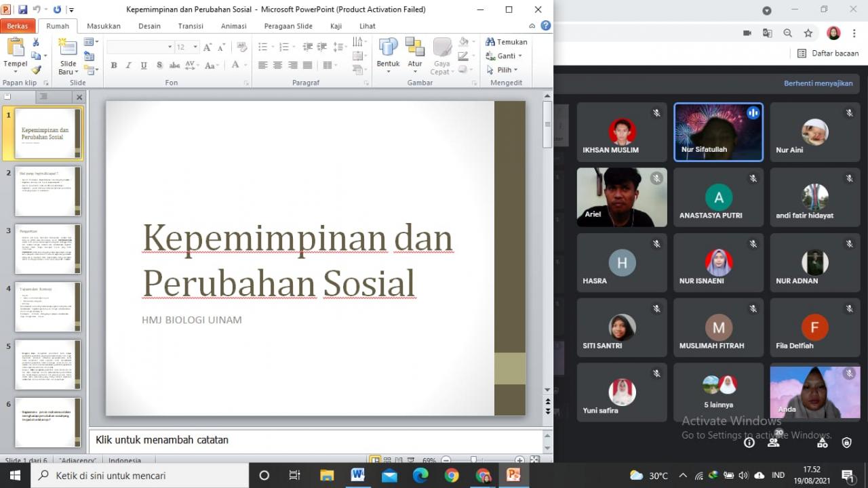Switch to the Transisi ribbon tab
This screenshot has width=868, height=488.
point(191,26)
